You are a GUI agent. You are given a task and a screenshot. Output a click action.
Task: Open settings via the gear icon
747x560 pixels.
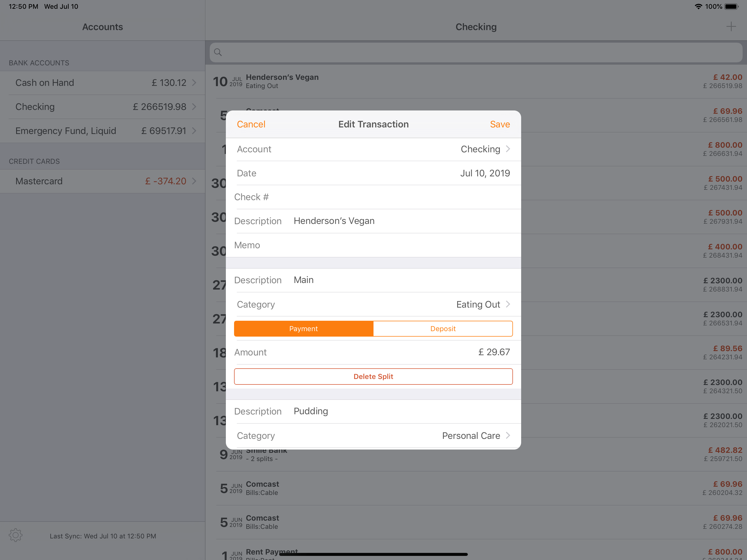[16, 535]
